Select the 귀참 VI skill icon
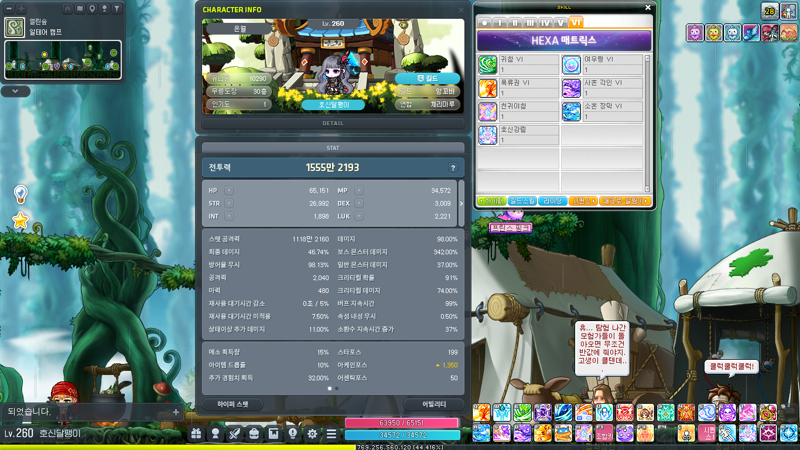Screen dimensions: 800x450 pos(488,65)
